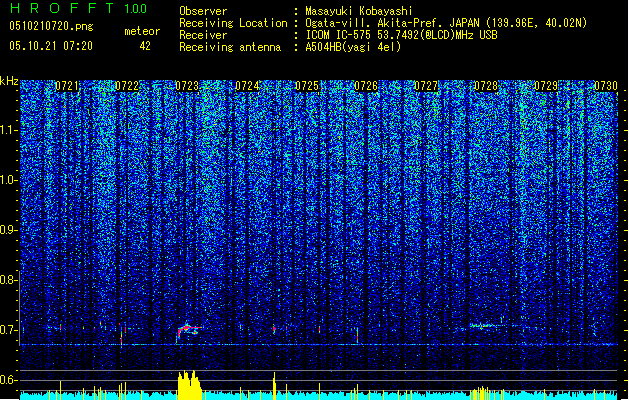Click the 0.6 kHz axis label

[8, 380]
